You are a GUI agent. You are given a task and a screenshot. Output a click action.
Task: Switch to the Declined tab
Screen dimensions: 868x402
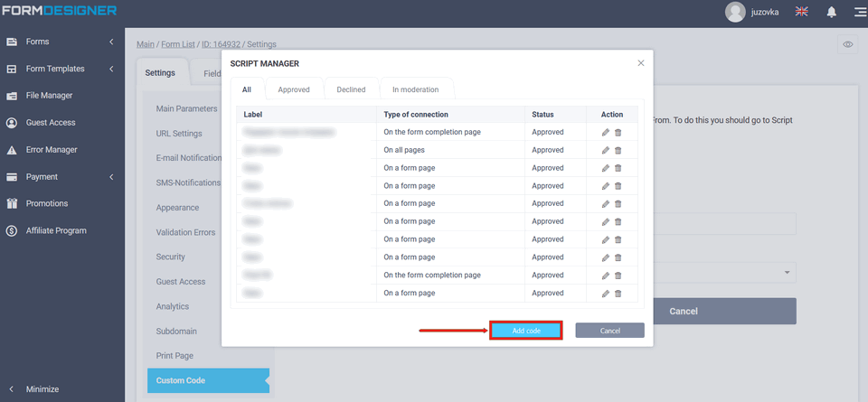351,89
